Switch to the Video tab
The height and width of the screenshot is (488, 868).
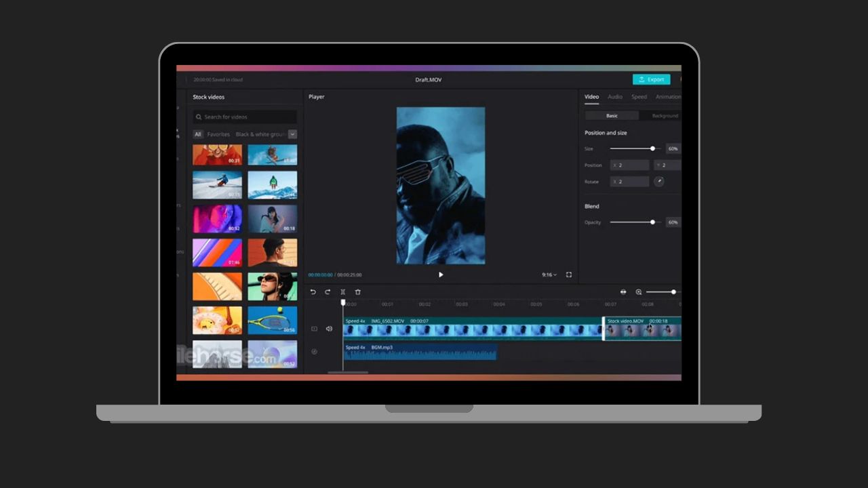pyautogui.click(x=592, y=97)
